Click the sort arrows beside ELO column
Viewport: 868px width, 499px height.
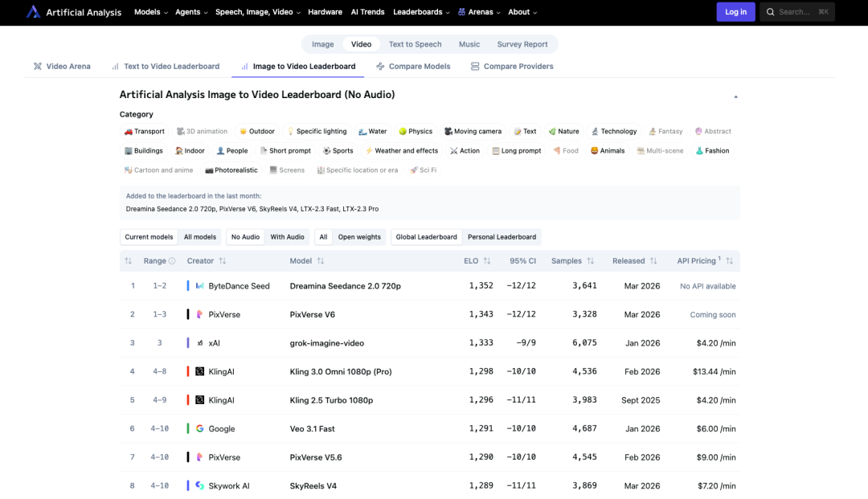point(487,261)
